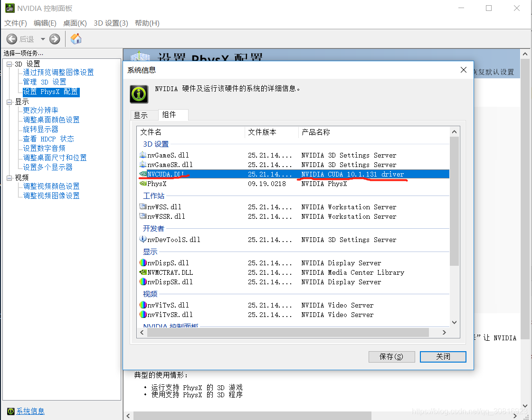532x420 pixels.
Task: Click the 文件版本 column header
Action: point(271,132)
